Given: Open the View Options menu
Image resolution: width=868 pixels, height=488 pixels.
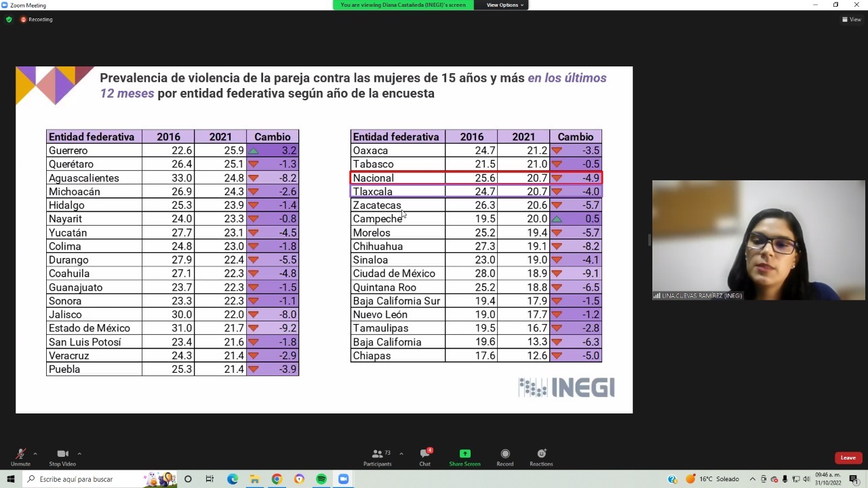Looking at the screenshot, I should [505, 5].
